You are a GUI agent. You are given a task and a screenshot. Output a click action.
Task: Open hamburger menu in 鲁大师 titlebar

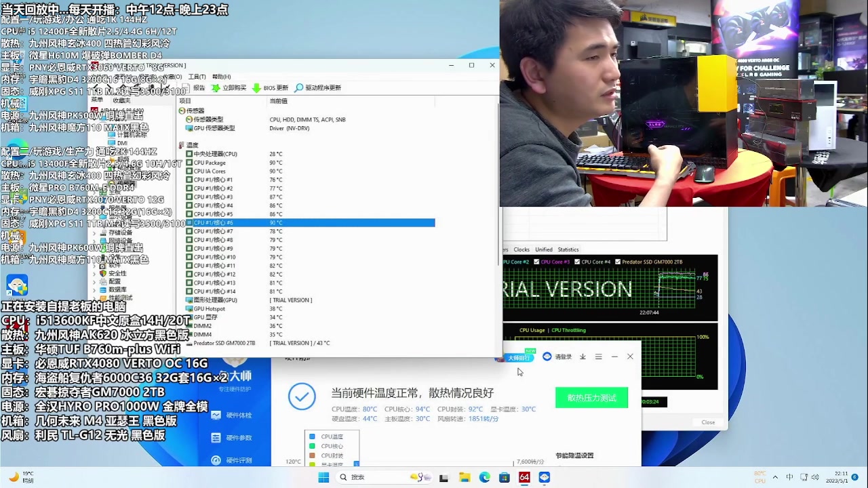[x=598, y=357]
